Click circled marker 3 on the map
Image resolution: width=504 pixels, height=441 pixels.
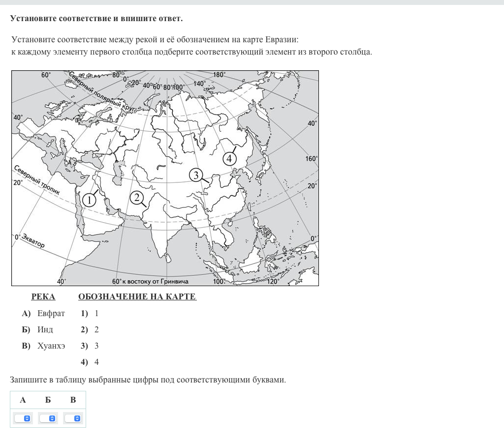pyautogui.click(x=196, y=175)
